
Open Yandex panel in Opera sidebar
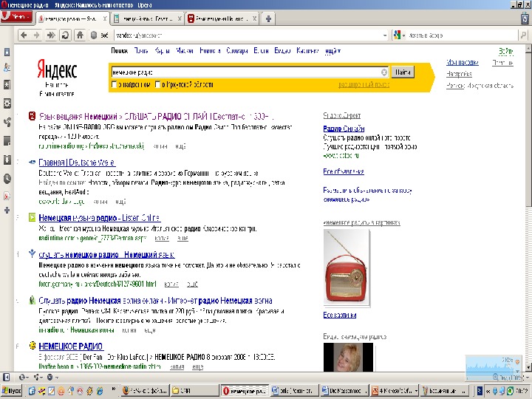coord(7,196)
